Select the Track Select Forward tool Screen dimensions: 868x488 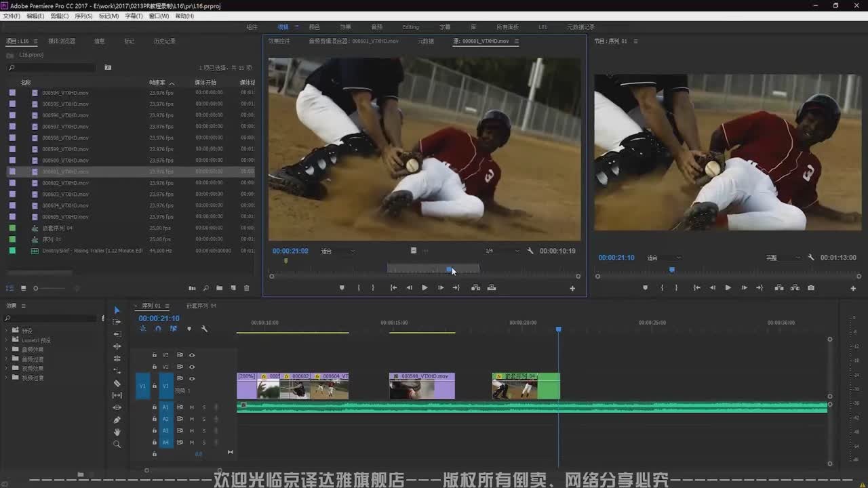(x=117, y=322)
